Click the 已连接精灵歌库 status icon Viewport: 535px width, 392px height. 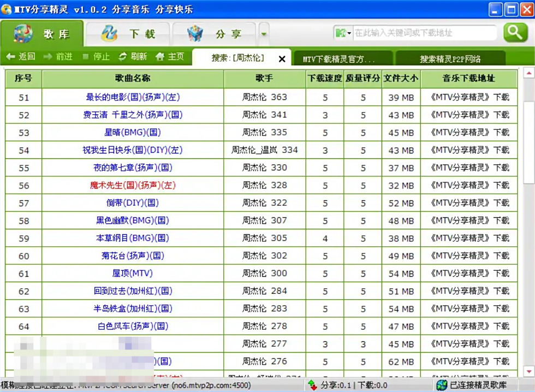click(x=442, y=385)
